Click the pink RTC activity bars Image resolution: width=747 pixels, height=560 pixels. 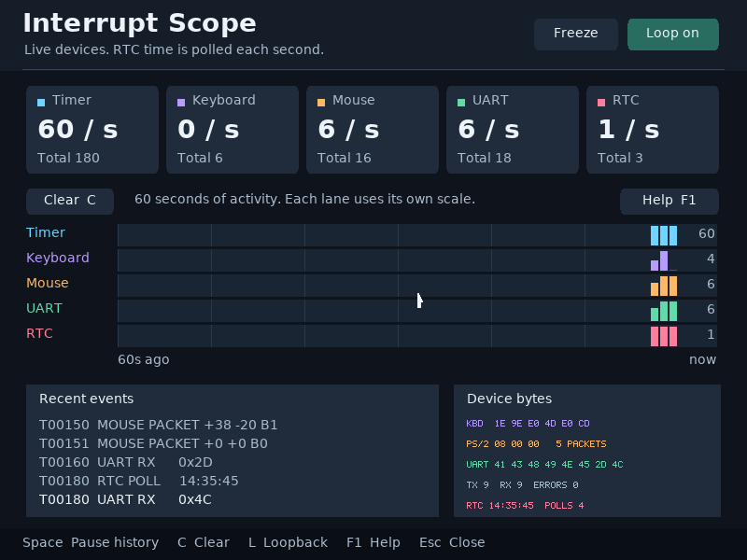[664, 336]
